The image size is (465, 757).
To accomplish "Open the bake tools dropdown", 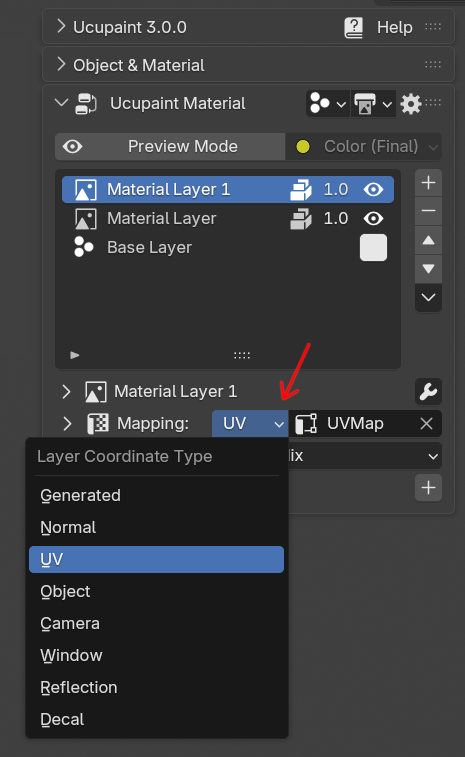I will click(372, 103).
